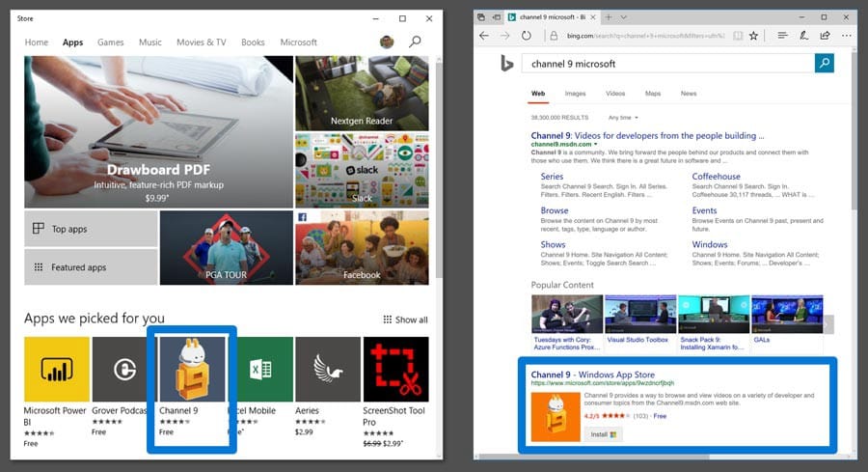
Task: Open Movies & TV tab
Action: (x=201, y=42)
